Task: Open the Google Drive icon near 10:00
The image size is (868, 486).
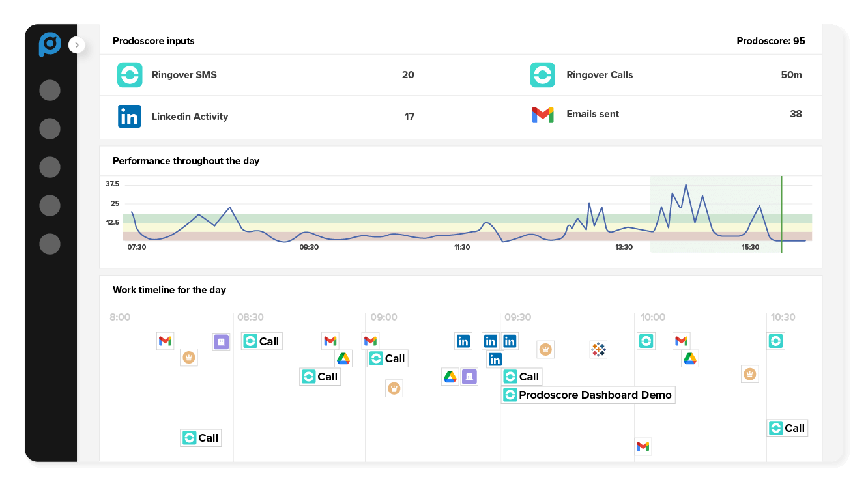Action: [689, 358]
